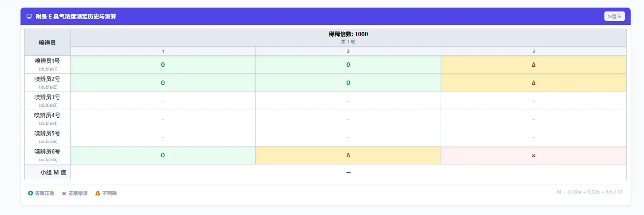This screenshot has height=215, width=644.
Task: Click 嗅辨员5号 empty dash cell, column 2
Action: [348, 137]
